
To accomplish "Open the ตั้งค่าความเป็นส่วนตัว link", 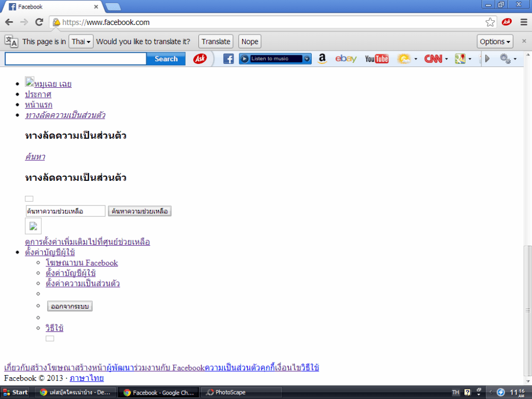I will click(x=83, y=284).
